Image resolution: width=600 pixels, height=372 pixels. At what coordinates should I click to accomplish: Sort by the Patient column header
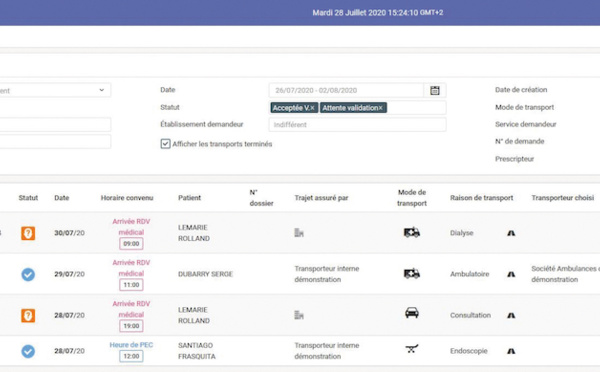(x=189, y=198)
